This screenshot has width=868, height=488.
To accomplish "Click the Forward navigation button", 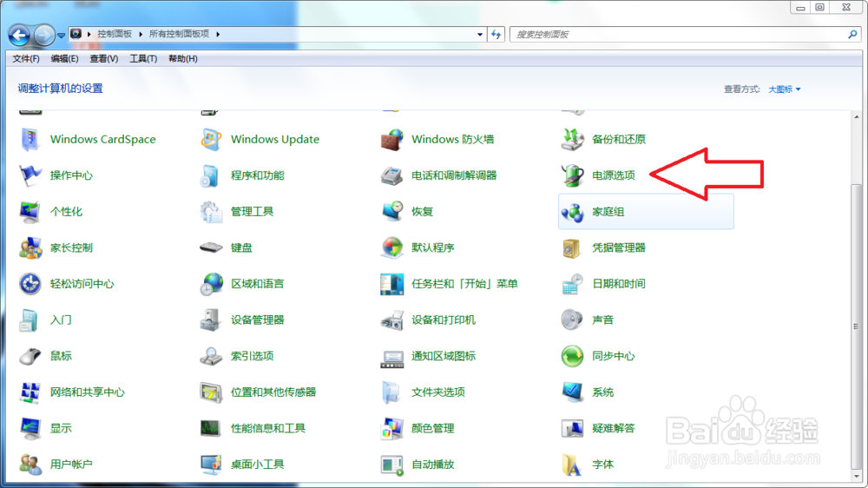I will click(44, 36).
